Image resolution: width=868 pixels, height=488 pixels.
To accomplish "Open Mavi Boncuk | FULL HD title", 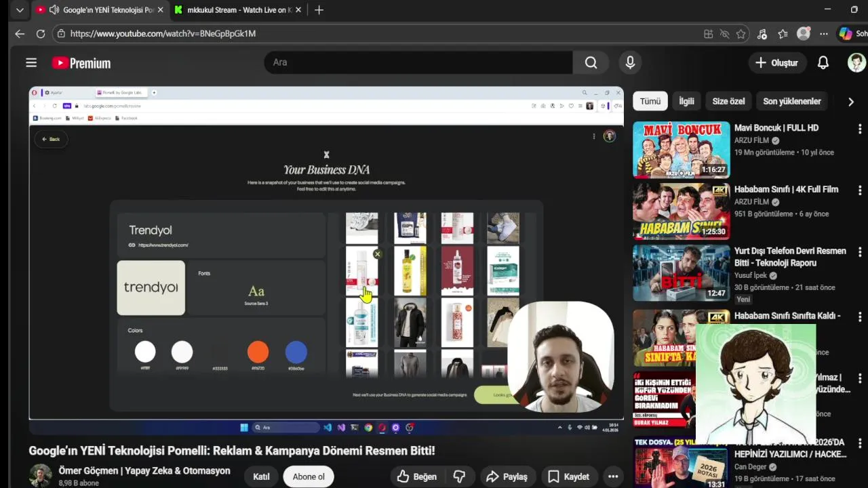I will click(x=776, y=127).
